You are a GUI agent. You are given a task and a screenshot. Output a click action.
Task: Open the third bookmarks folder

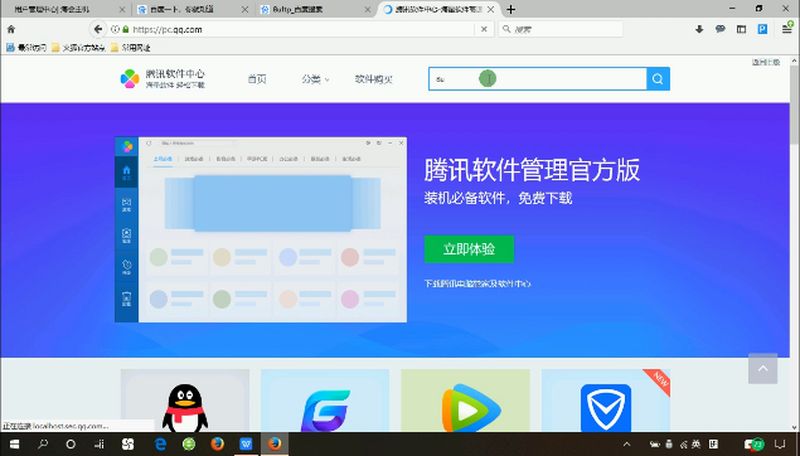(x=131, y=47)
